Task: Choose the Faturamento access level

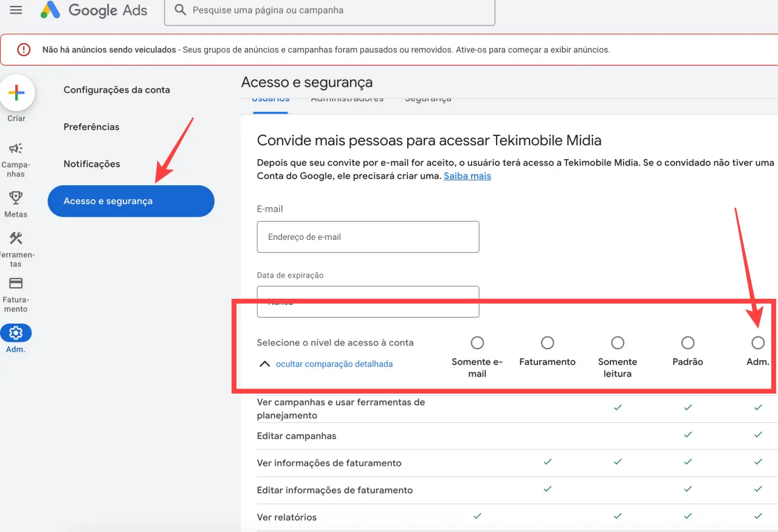Action: coord(547,343)
